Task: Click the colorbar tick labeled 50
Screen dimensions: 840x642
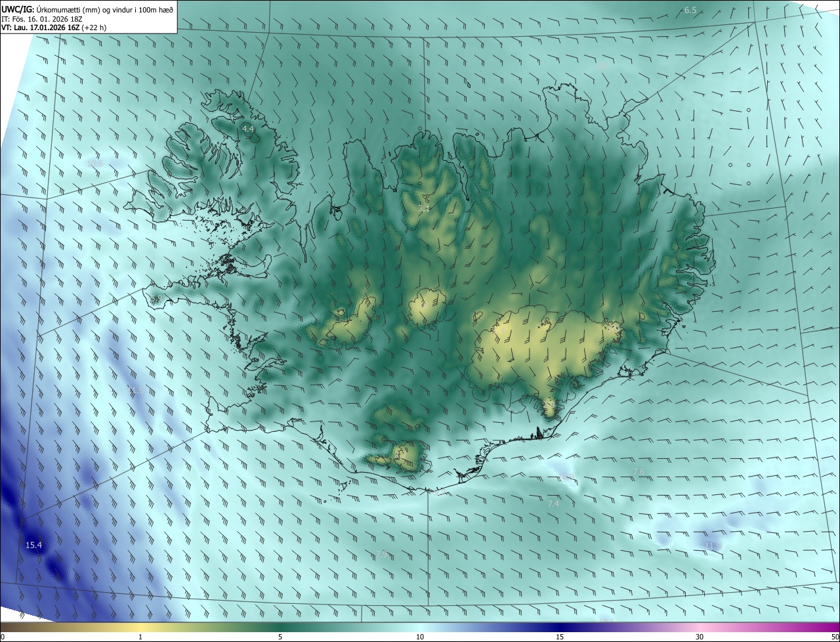Action: (835, 637)
